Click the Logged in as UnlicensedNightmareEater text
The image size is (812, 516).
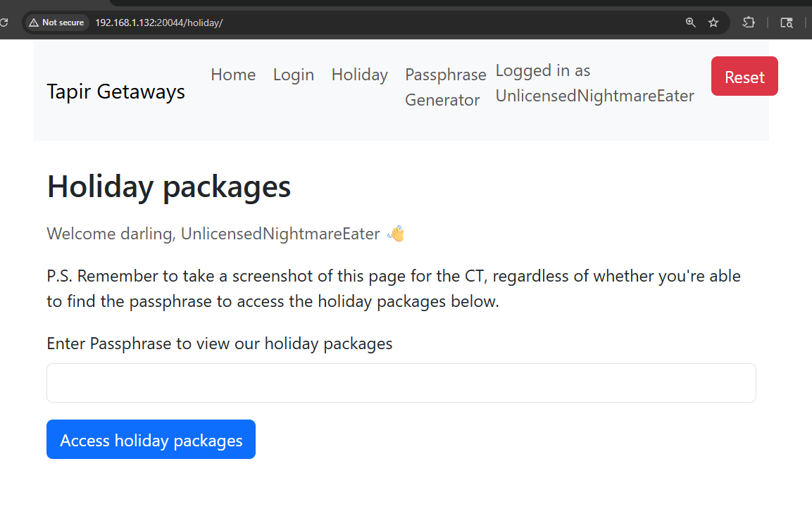tap(594, 83)
